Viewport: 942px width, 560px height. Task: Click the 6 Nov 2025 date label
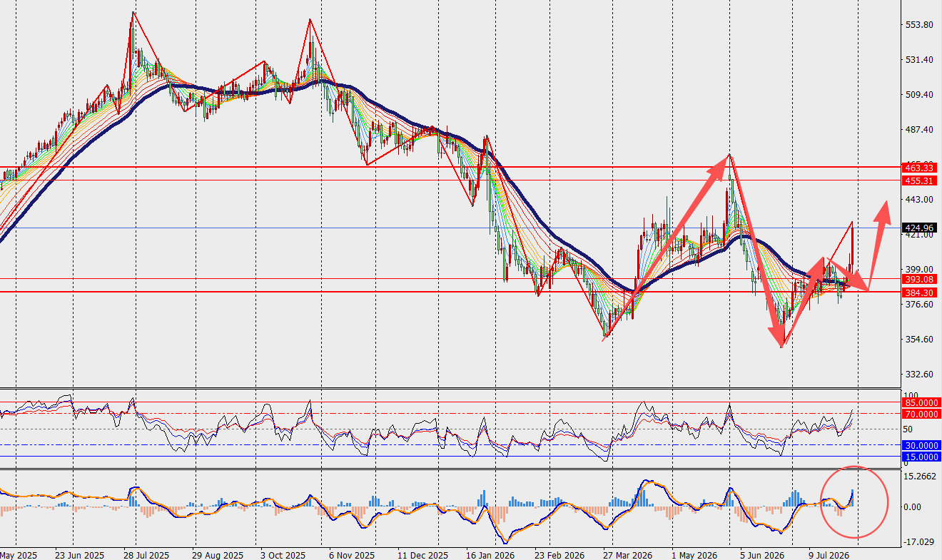point(351,554)
